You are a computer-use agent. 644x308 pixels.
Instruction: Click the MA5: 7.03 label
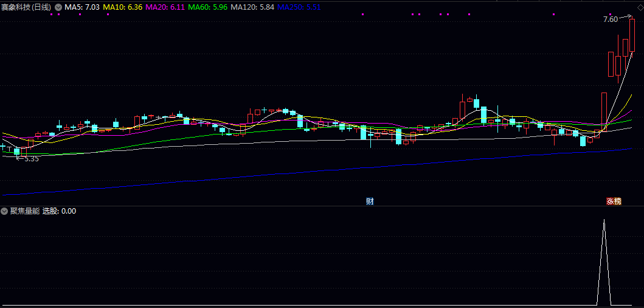click(x=82, y=7)
